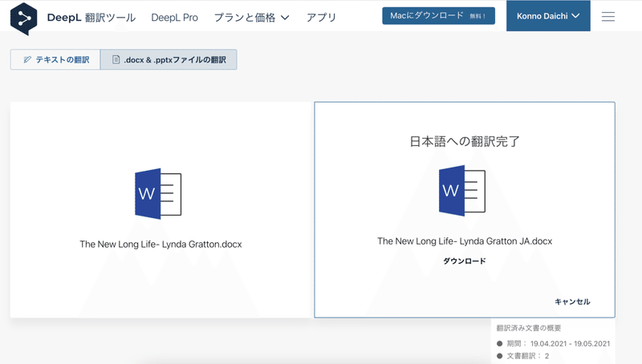Click the translated Word document icon
The image size is (642, 364).
click(x=462, y=191)
